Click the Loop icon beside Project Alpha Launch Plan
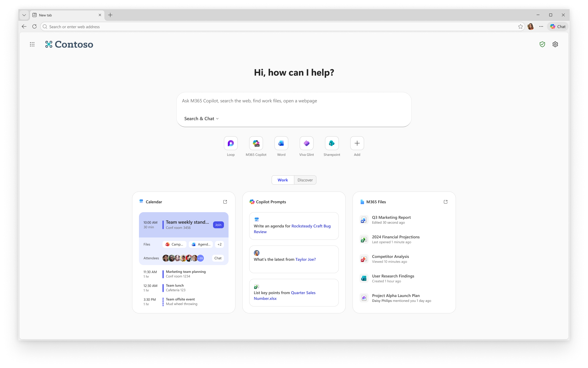The width and height of the screenshot is (588, 368). pos(364,298)
